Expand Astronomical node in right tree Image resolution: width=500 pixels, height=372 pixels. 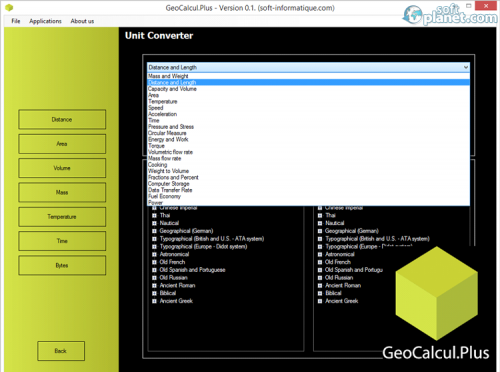pyautogui.click(x=320, y=254)
